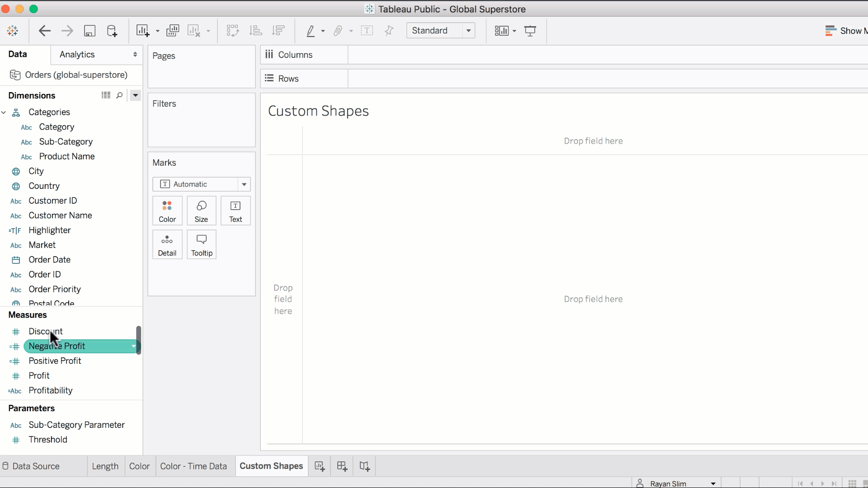Click the Undo back arrow
This screenshot has width=868, height=488.
pyautogui.click(x=44, y=31)
